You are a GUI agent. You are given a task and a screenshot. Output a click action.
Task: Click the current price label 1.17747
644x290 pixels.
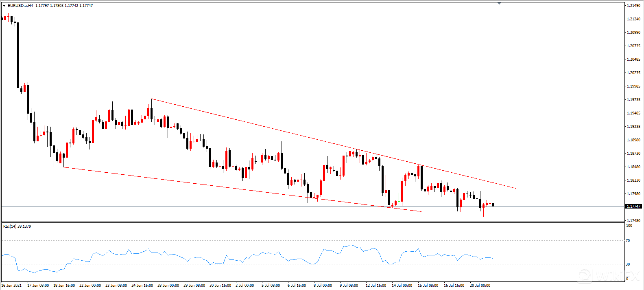(633, 207)
